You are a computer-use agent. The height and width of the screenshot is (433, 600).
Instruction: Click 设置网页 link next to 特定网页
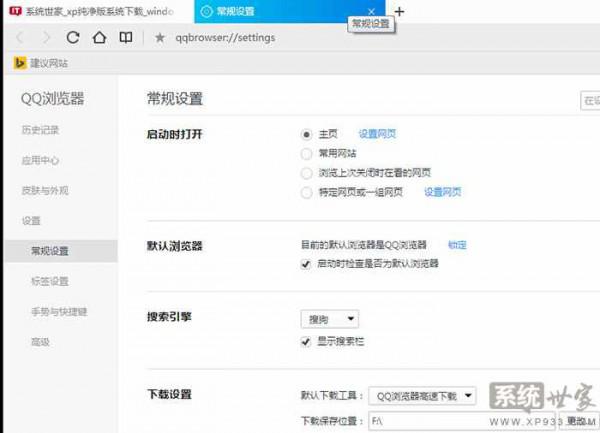point(443,192)
